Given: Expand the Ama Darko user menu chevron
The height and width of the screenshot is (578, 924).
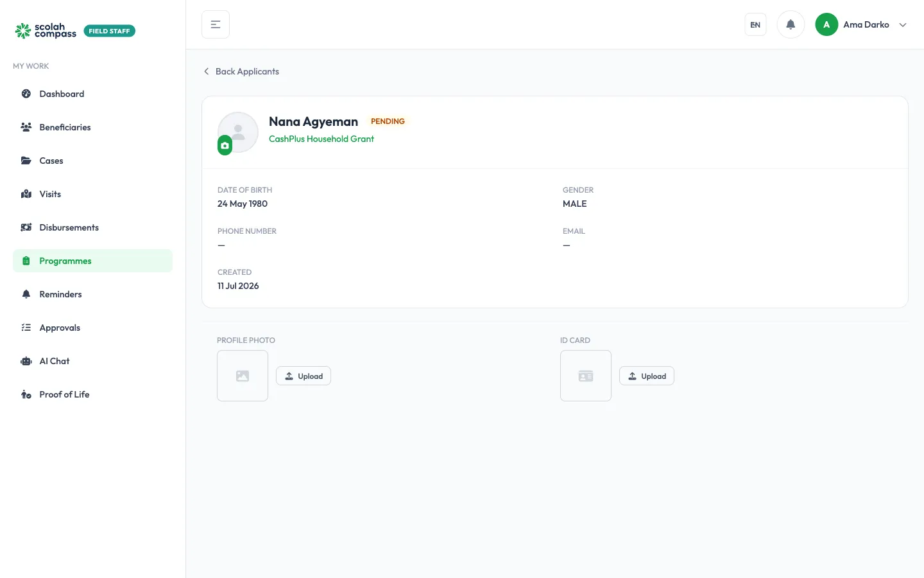Looking at the screenshot, I should 903,25.
